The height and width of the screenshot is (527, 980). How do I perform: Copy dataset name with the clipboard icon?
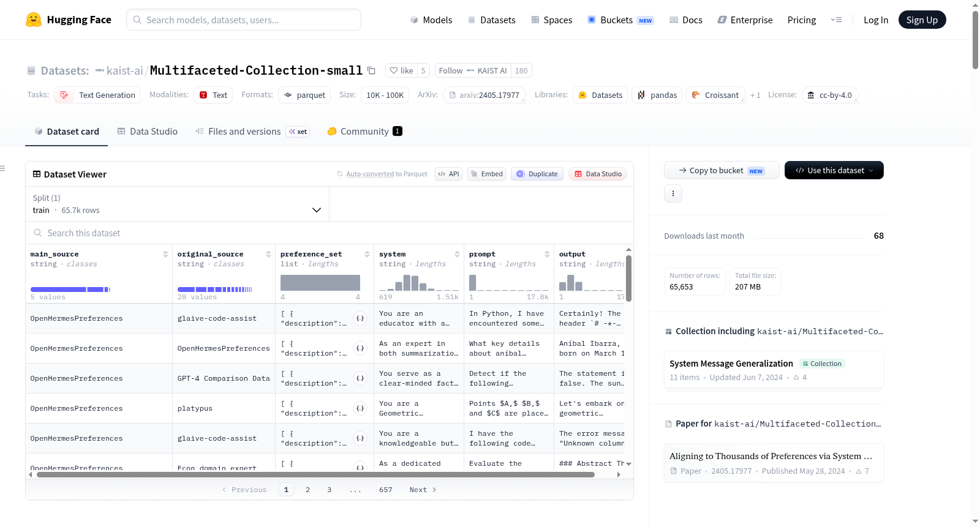tap(371, 70)
